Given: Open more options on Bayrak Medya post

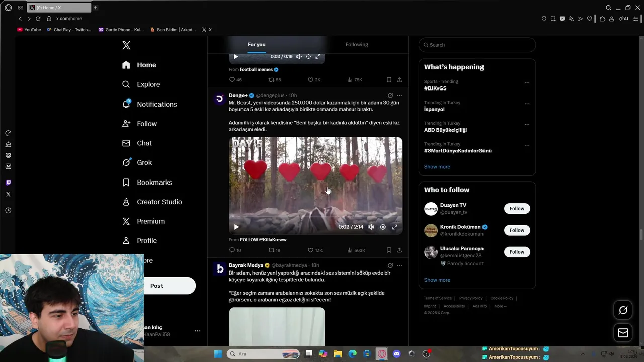Looking at the screenshot, I should (x=399, y=265).
